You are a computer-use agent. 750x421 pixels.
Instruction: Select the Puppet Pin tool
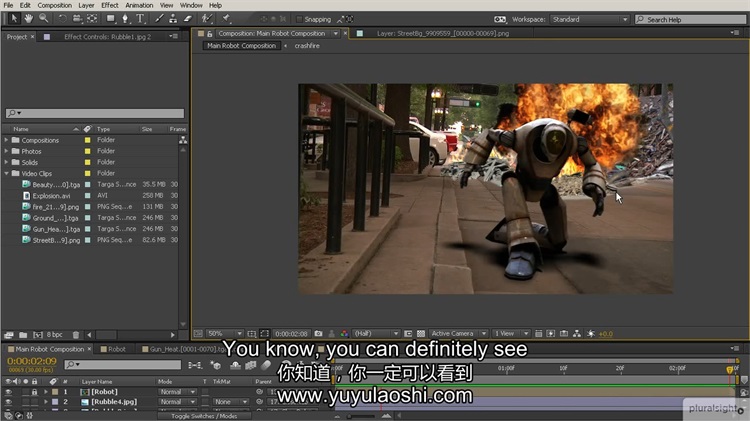226,19
